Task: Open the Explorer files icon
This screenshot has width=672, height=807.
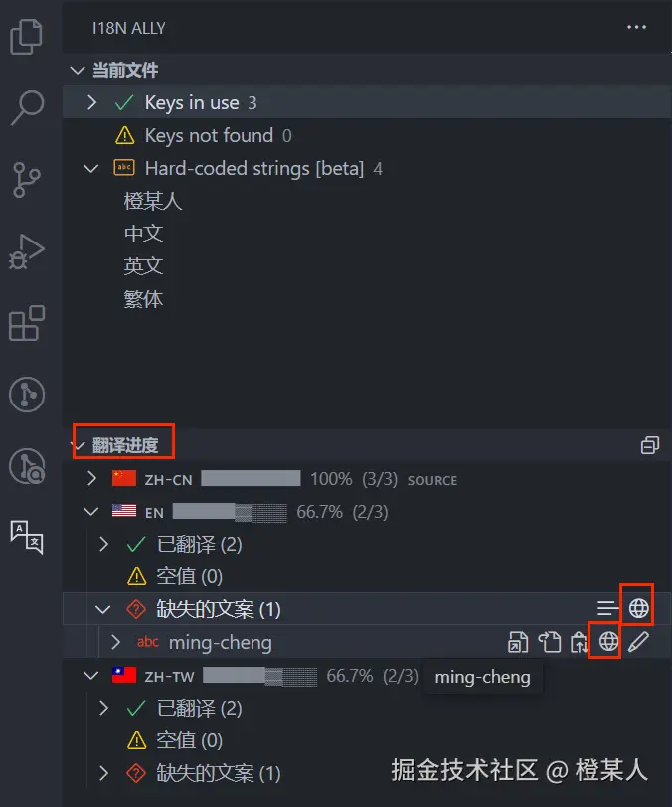Action: [26, 37]
